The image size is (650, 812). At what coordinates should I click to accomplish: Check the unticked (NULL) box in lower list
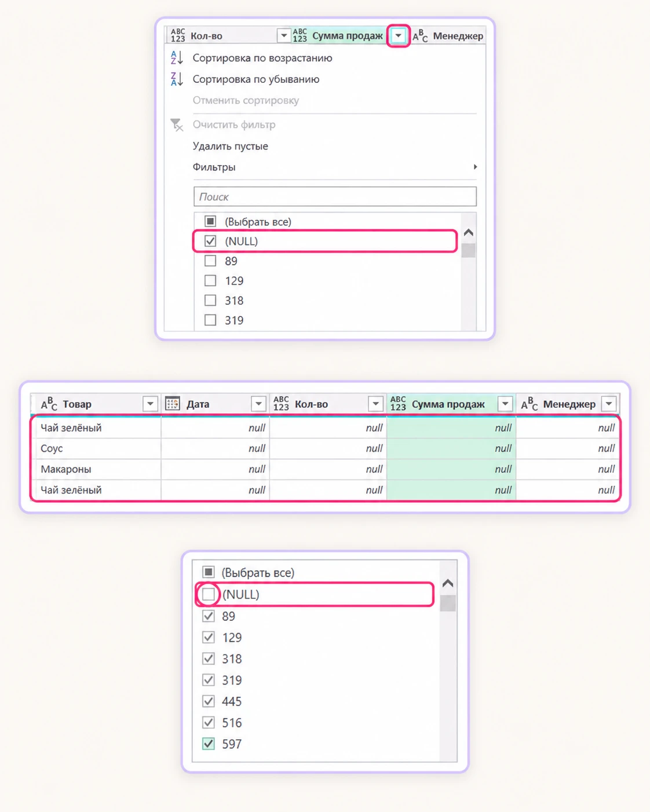209,594
